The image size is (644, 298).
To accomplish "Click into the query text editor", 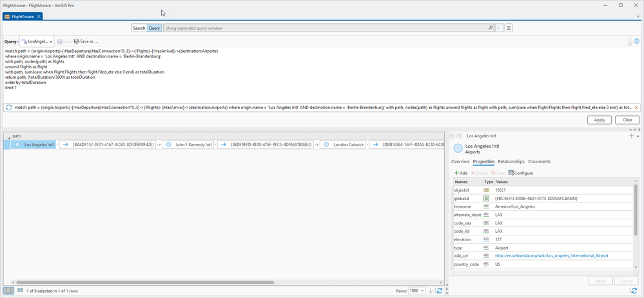I will pos(320,74).
